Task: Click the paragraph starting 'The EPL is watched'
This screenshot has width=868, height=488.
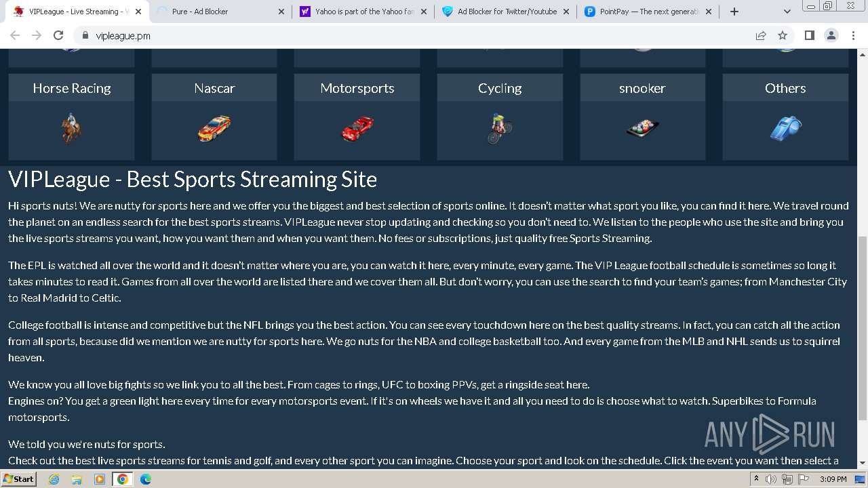Action: click(x=429, y=281)
